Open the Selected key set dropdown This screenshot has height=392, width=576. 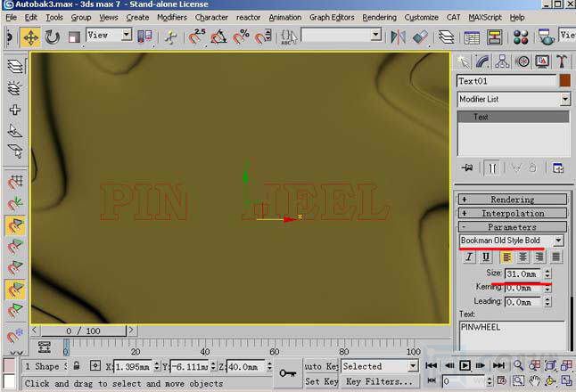[x=413, y=366]
